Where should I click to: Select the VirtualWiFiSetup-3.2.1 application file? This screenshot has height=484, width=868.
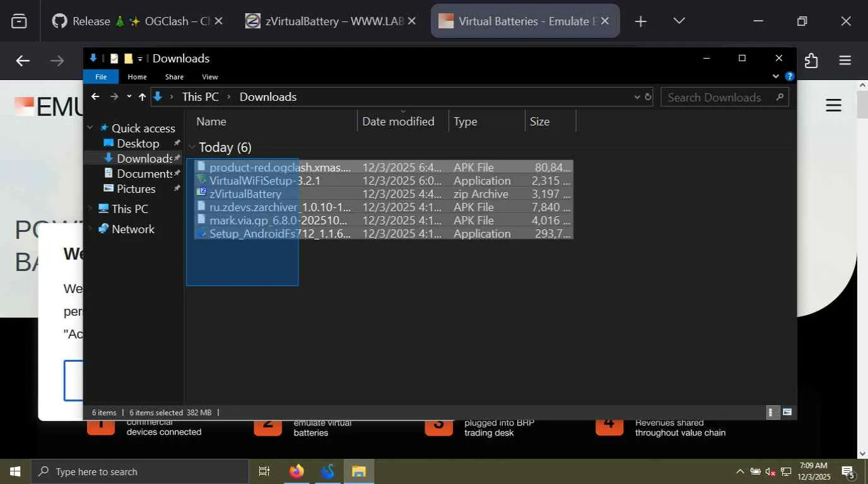tap(384, 180)
